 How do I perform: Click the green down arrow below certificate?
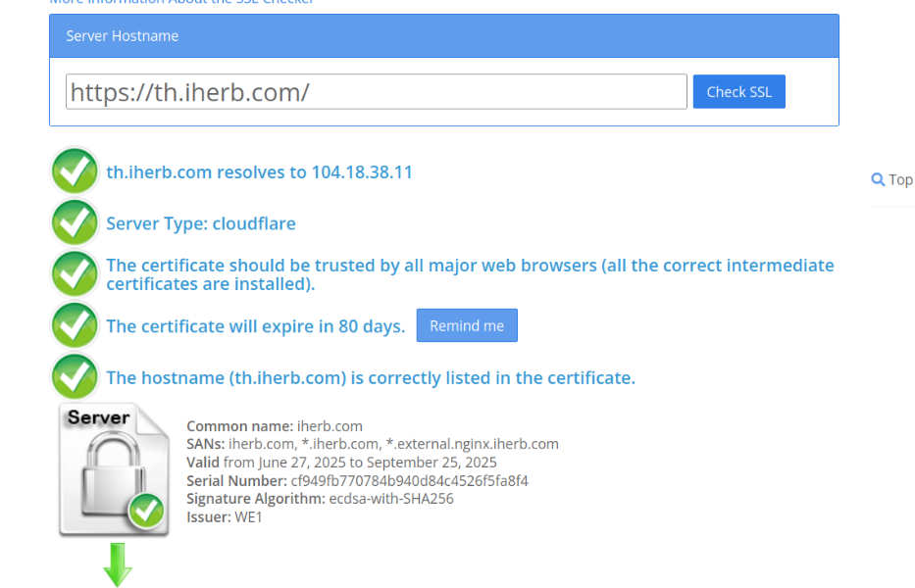118,564
